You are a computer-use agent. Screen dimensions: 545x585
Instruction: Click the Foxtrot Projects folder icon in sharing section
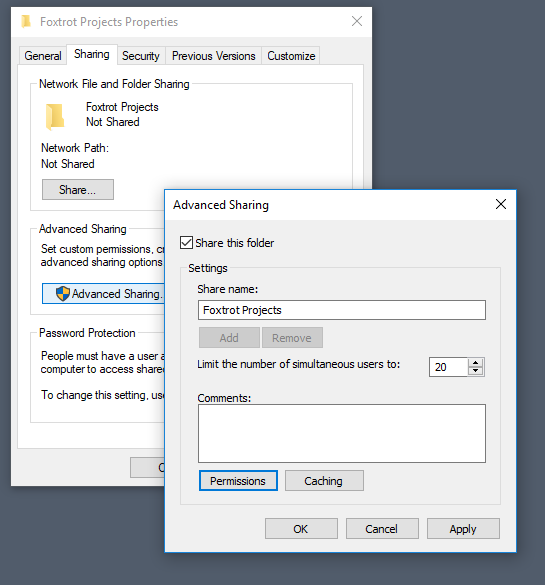55,116
